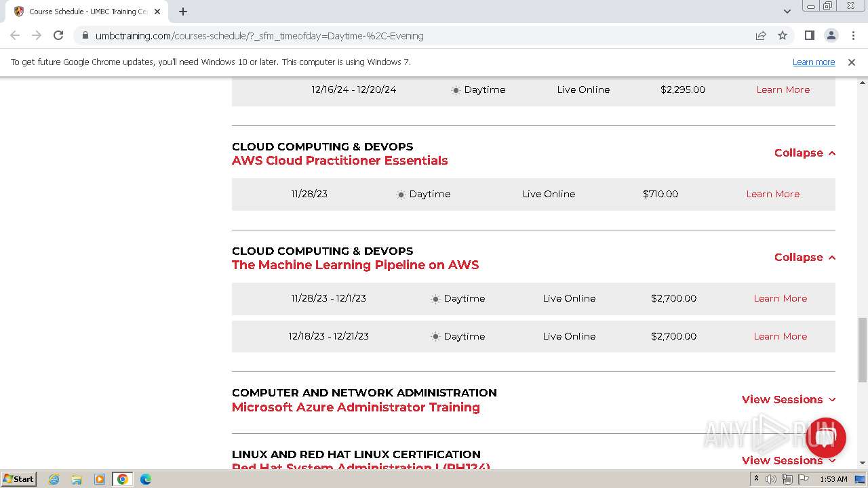Viewport: 868px width, 488px height.
Task: Open the Windows Start menu
Action: 18,479
